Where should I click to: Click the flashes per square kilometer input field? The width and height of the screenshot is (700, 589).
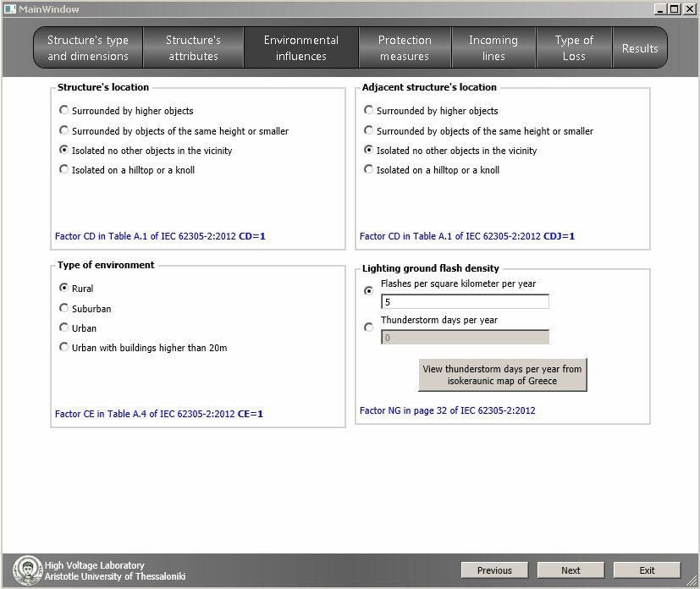pyautogui.click(x=465, y=301)
